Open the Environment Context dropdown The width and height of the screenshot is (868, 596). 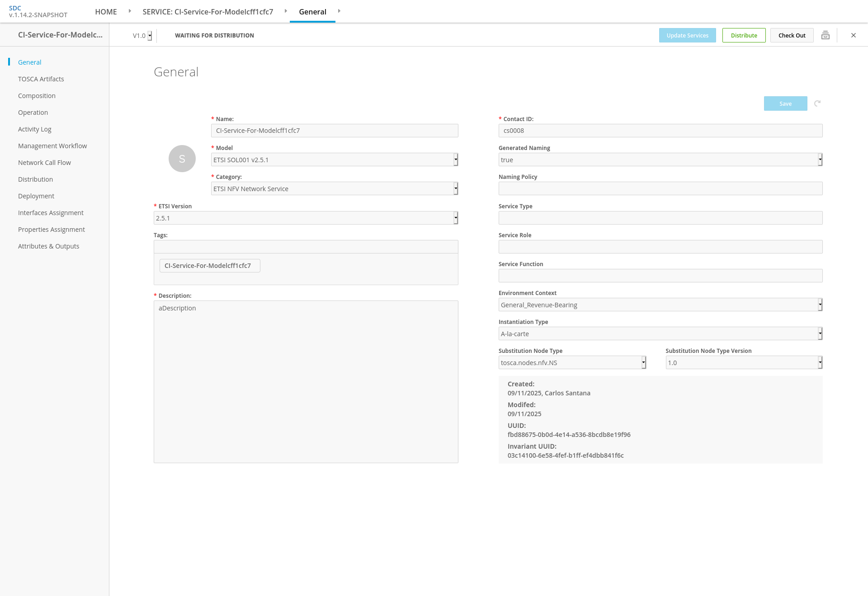(x=660, y=305)
